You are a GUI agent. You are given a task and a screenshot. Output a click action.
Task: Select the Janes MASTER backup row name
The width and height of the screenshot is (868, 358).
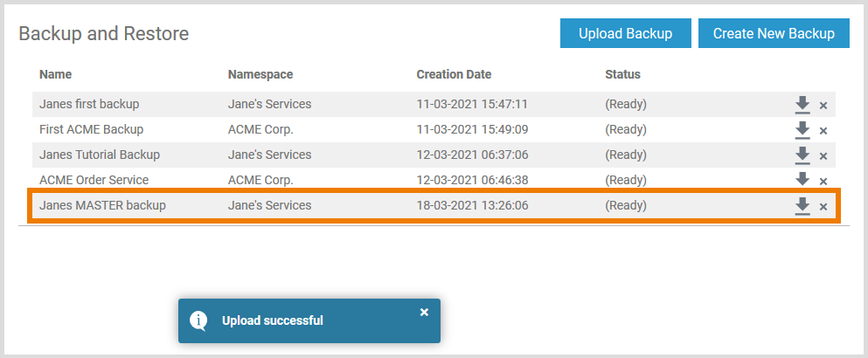tap(102, 206)
